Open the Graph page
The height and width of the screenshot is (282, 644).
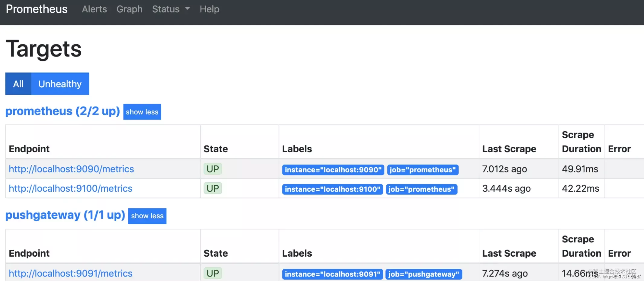pos(129,9)
